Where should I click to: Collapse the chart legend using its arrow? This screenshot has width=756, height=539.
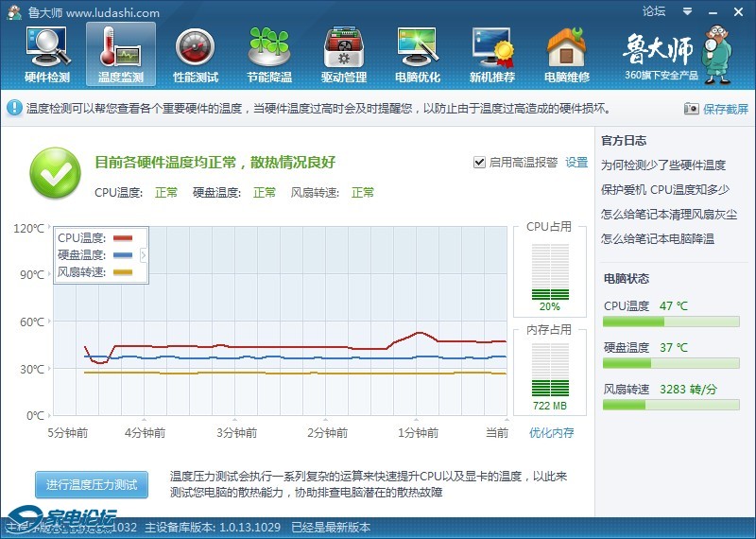[x=144, y=255]
